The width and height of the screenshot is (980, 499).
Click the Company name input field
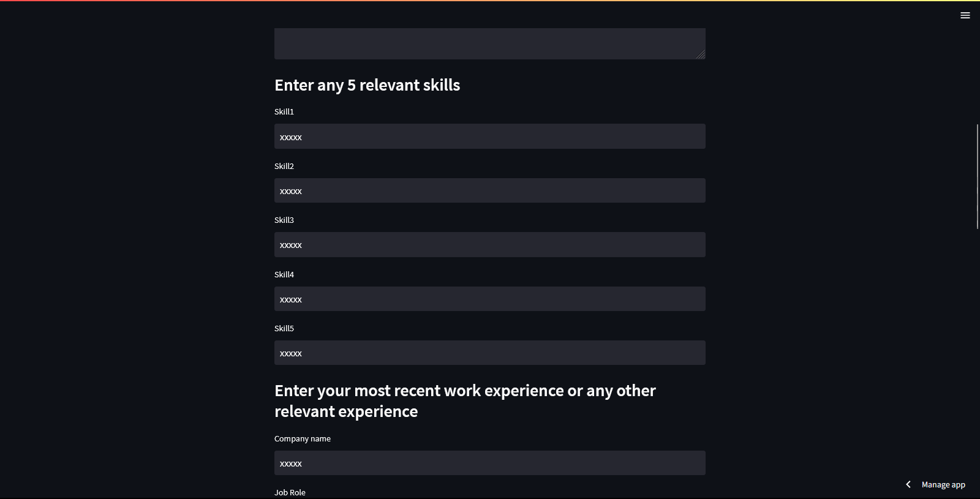click(489, 463)
